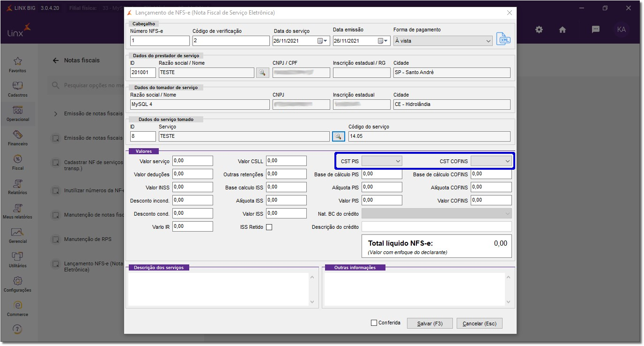Expand Data do serviço dropdown arrow

click(326, 41)
